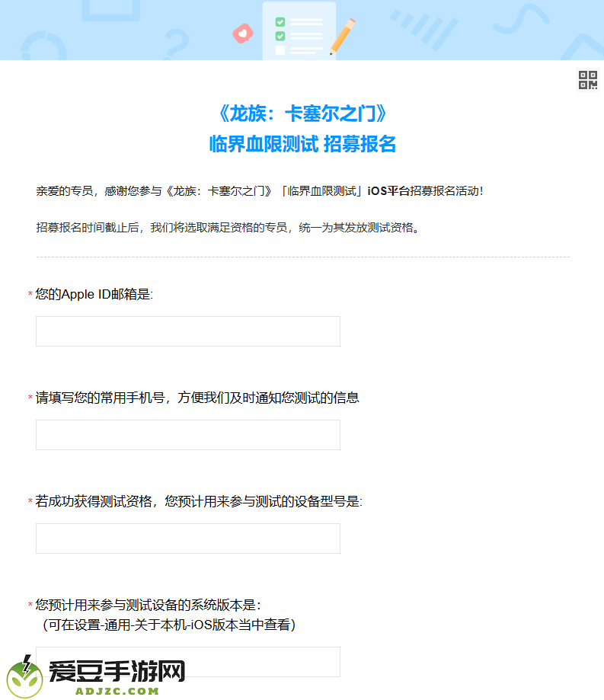Select the paragraph starting 亲爱的专员
Viewport: 604px width, 700px height.
tap(260, 191)
